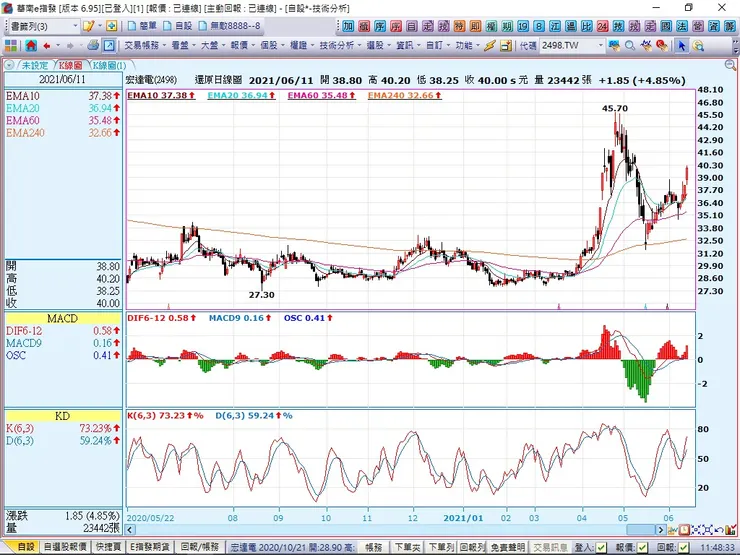The height and width of the screenshot is (555, 740).
Task: Expand the 選股 menu
Action: click(x=378, y=46)
